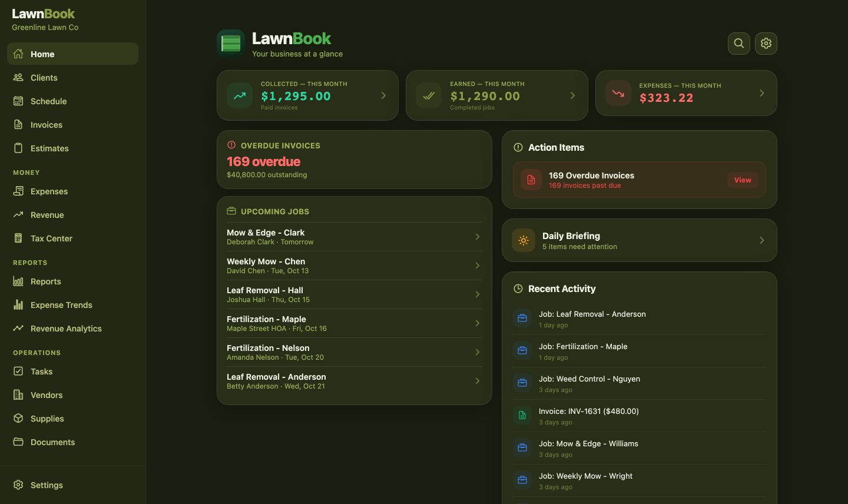Open the Leaf Removal - Hall job
Image resolution: width=848 pixels, height=504 pixels.
(x=354, y=294)
